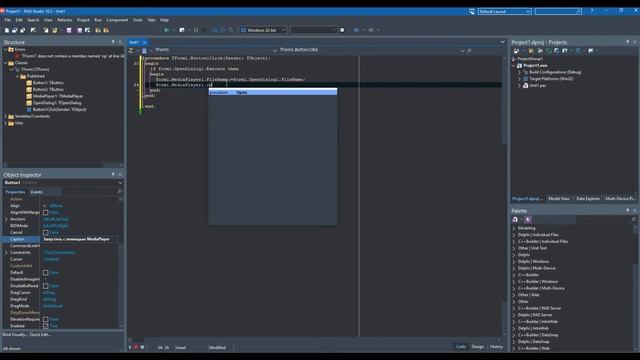Image resolution: width=640 pixels, height=360 pixels.
Task: Click the Caption value field with MediaPlayer text
Action: [x=80, y=239]
